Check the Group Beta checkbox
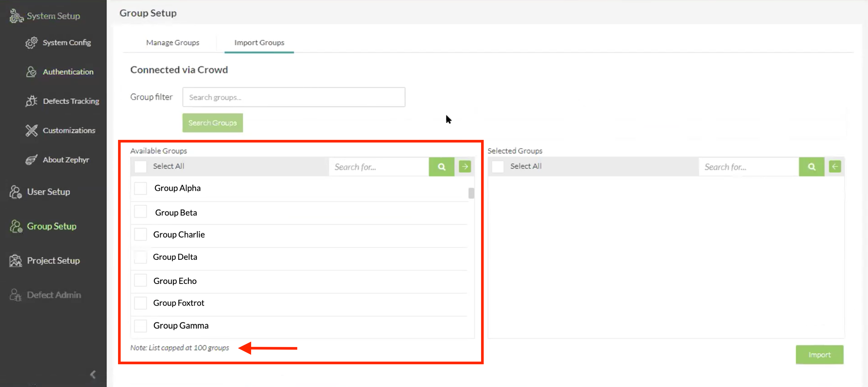This screenshot has height=387, width=868. click(x=141, y=212)
